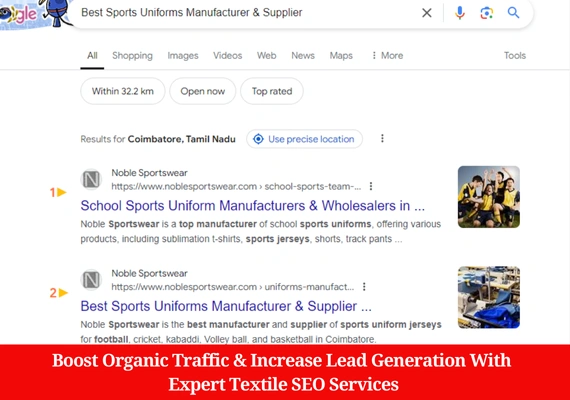Open three-dot menu next to school-sports-team URL
Image resolution: width=570 pixels, height=400 pixels.
(371, 186)
